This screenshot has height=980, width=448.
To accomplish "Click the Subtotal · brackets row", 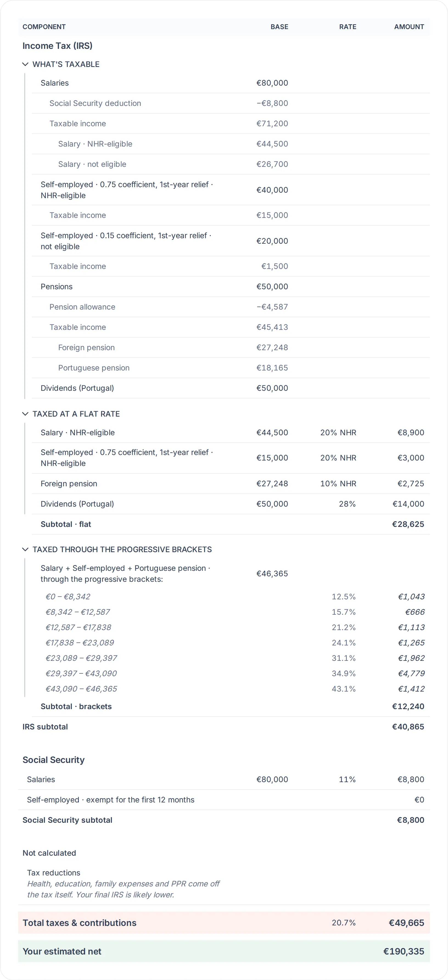I will click(x=231, y=706).
